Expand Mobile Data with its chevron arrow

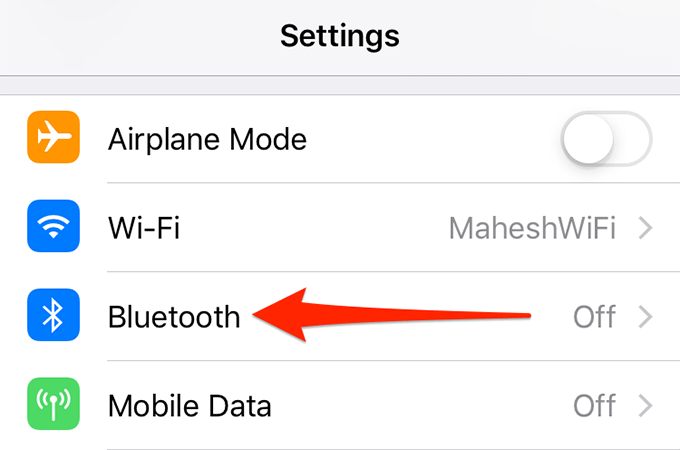tap(646, 406)
